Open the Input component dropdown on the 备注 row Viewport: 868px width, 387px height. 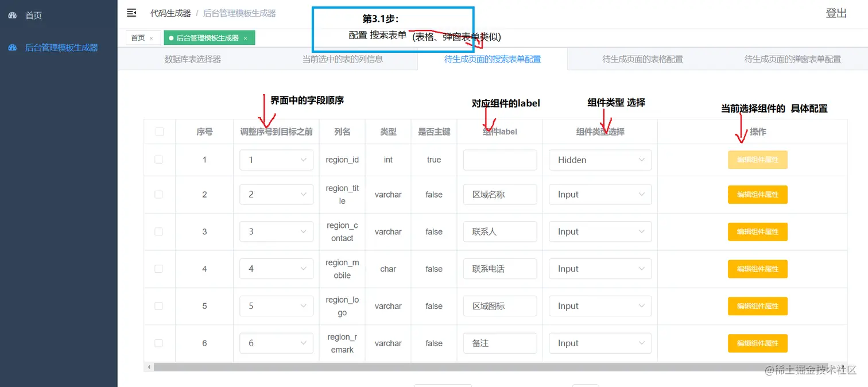coord(599,343)
